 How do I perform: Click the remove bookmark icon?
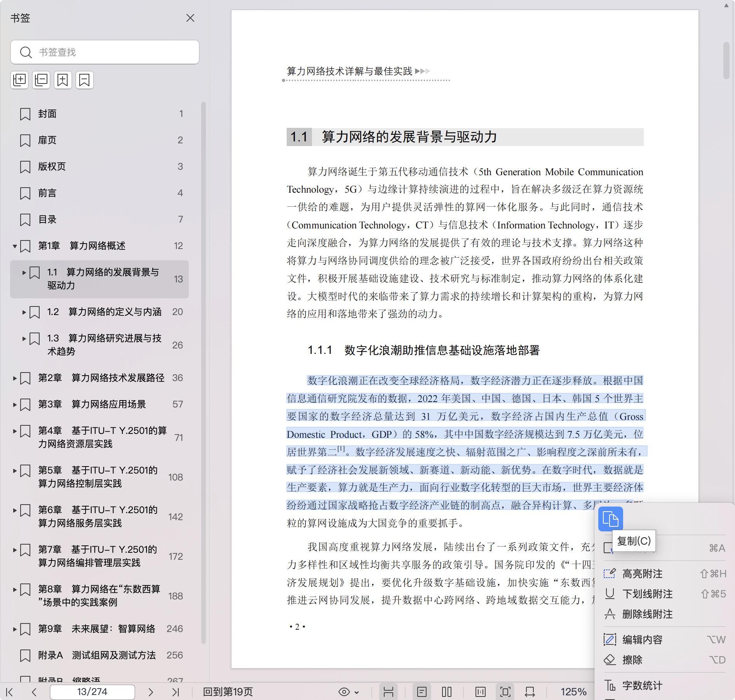84,80
